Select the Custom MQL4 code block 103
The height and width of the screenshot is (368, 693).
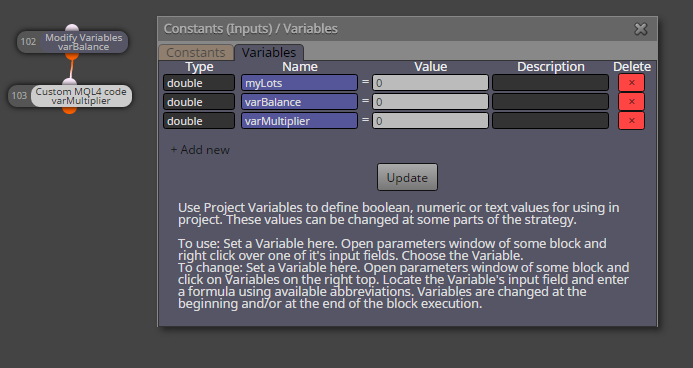coord(71,96)
